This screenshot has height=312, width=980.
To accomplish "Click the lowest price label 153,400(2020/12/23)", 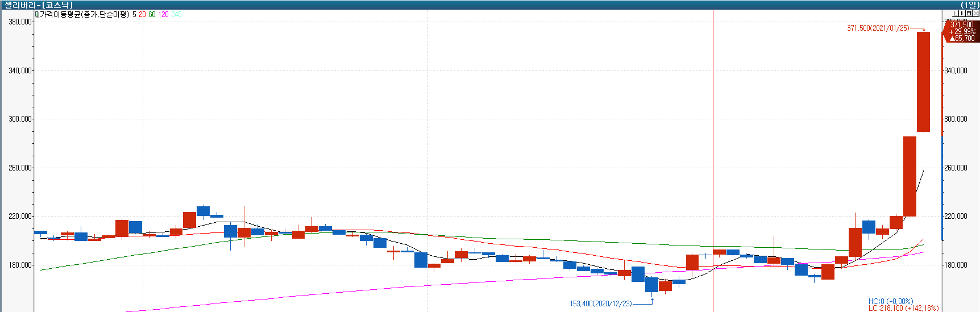I will (601, 303).
